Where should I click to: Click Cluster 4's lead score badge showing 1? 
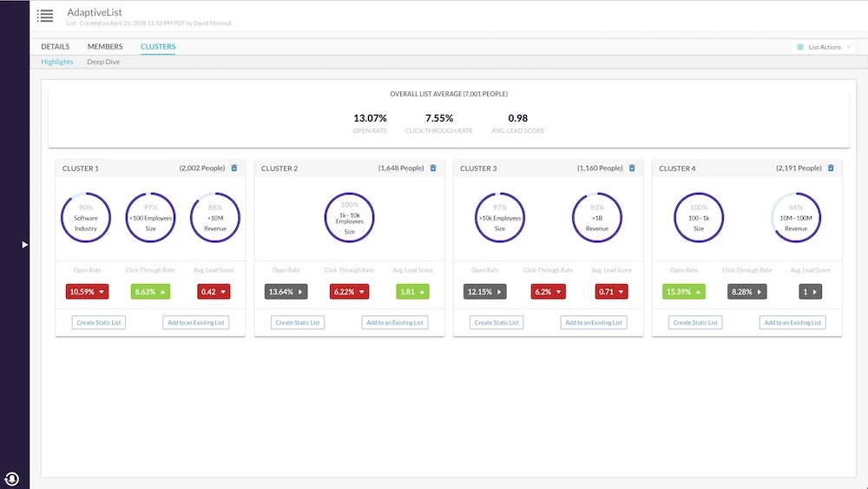click(x=811, y=291)
